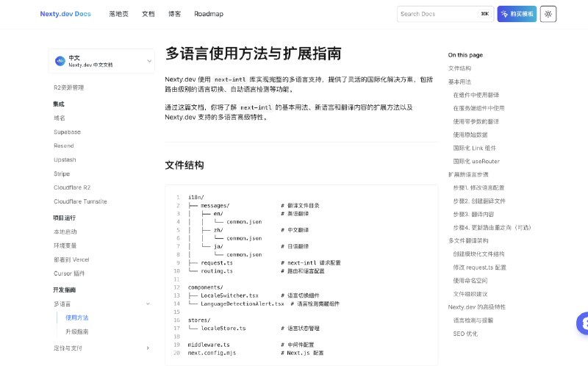Jump to 使用原始数据 outline link
This screenshot has height=366, width=588.
[x=470, y=134]
